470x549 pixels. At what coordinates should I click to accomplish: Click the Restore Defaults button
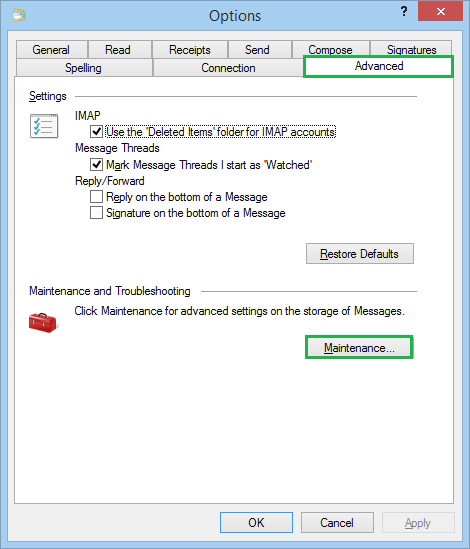pos(360,253)
